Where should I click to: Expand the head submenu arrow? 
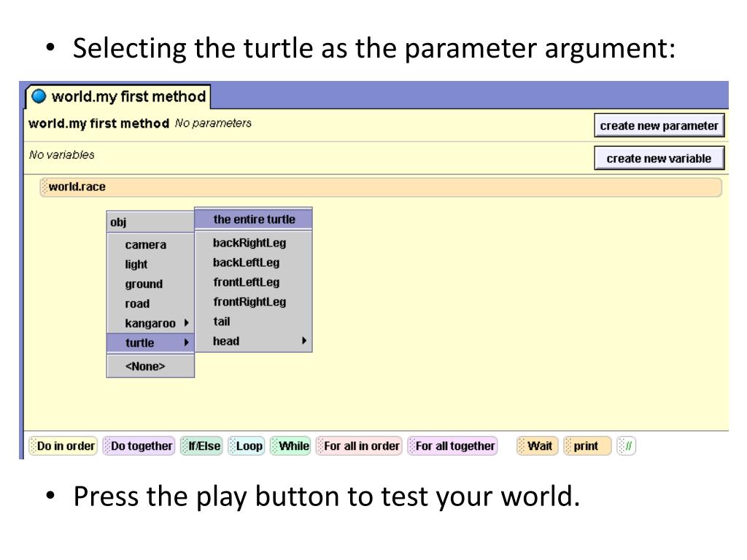(304, 341)
